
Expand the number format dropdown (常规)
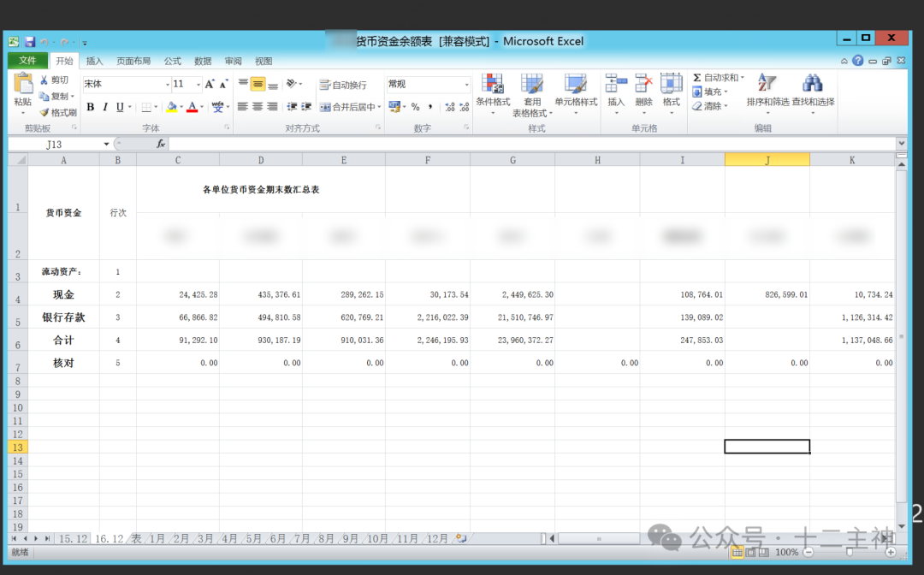pyautogui.click(x=466, y=85)
